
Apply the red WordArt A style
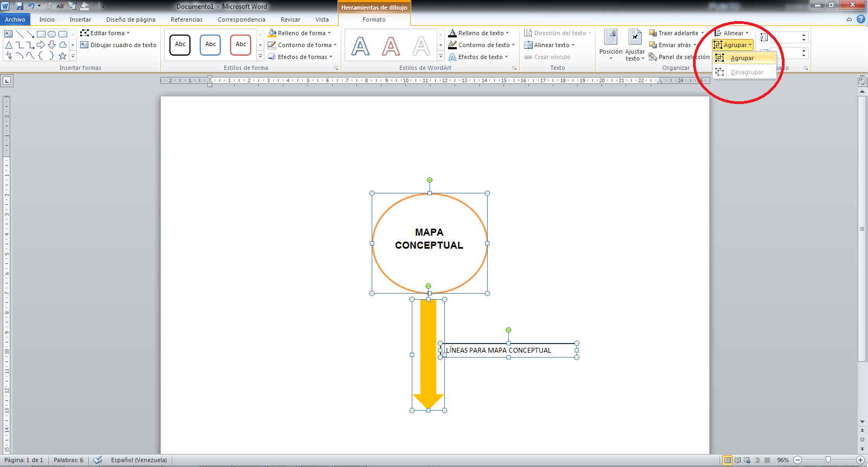[391, 46]
